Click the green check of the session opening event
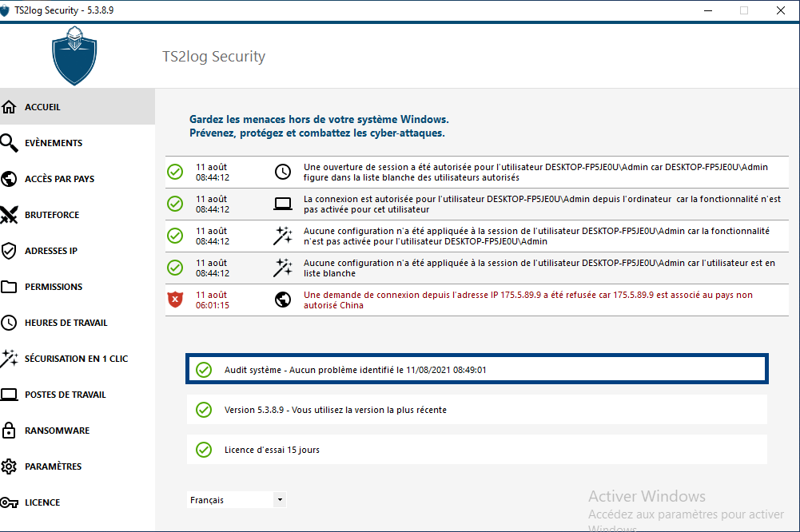The height and width of the screenshot is (532, 800). (x=175, y=172)
